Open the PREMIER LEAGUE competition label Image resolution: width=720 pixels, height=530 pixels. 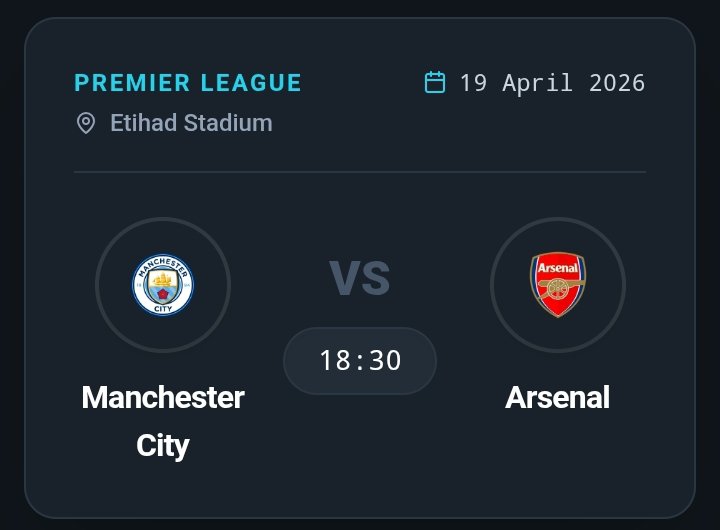tap(188, 82)
